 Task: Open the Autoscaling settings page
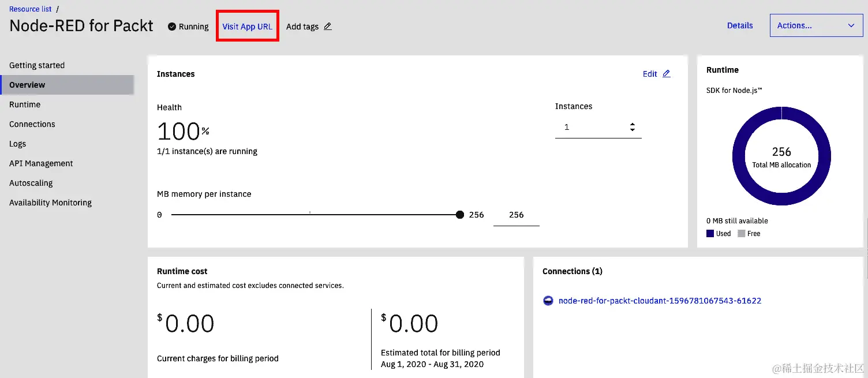(31, 183)
